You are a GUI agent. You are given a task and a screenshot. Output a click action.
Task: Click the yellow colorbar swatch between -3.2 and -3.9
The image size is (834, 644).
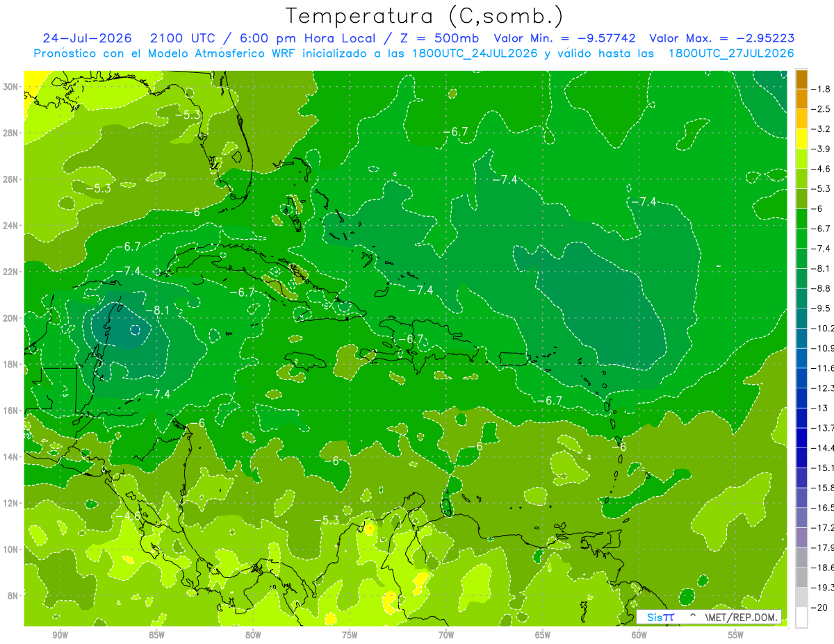(801, 139)
